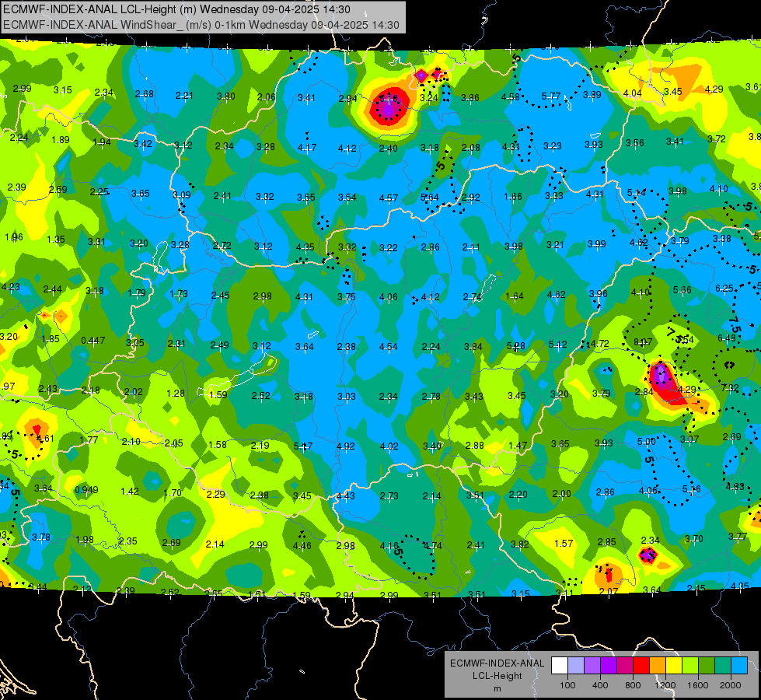761x700 pixels.
Task: Click the wind shear value 6.25
Action: [724, 289]
